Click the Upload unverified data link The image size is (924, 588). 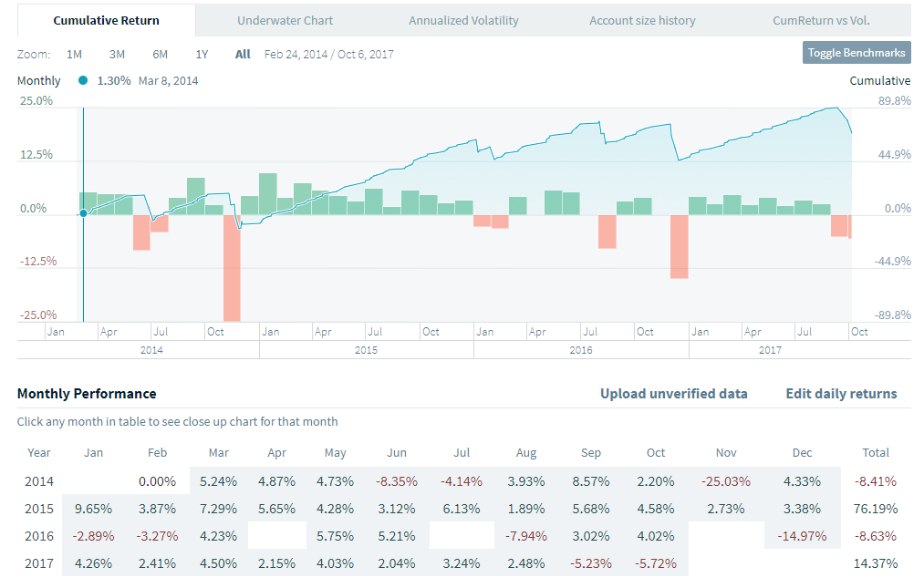673,394
